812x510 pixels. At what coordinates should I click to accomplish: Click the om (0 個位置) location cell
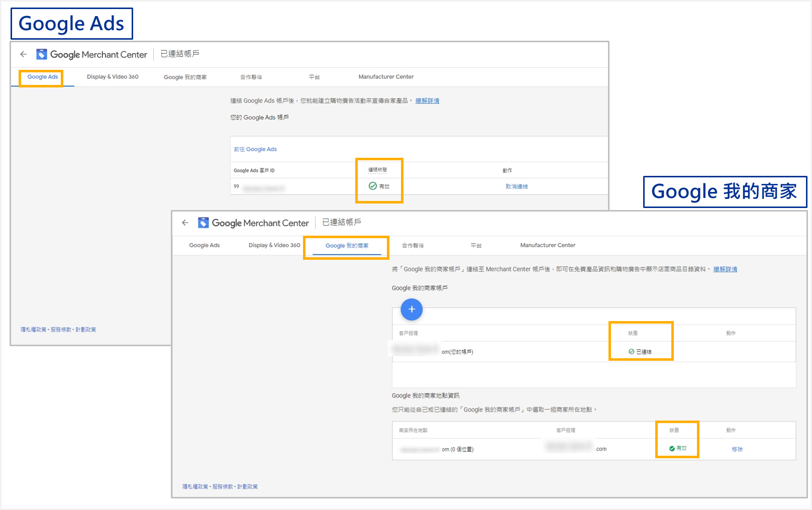pos(457,449)
